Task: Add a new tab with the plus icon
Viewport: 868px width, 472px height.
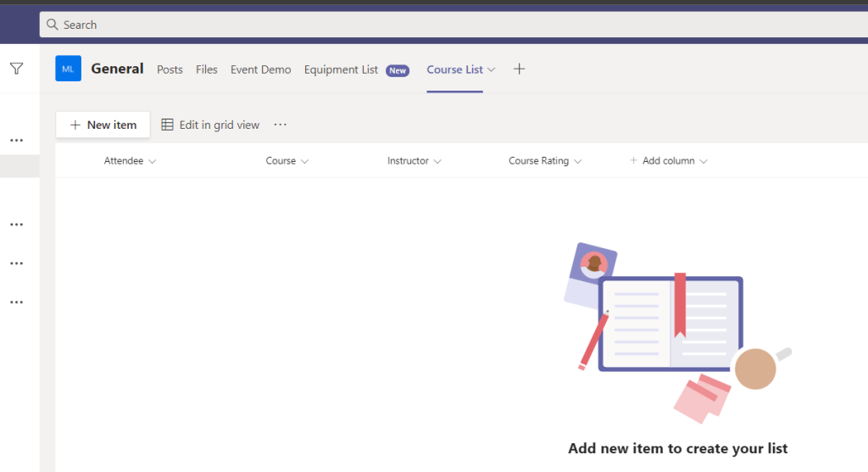Action: point(520,69)
